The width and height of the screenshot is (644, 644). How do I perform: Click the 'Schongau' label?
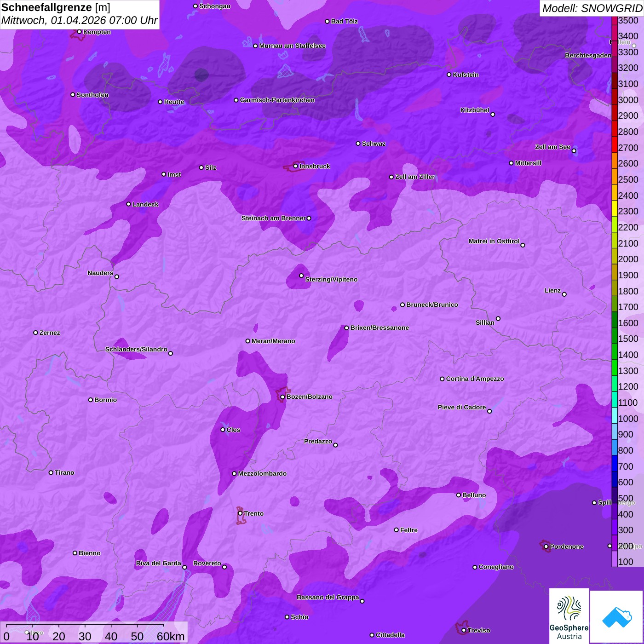click(215, 6)
